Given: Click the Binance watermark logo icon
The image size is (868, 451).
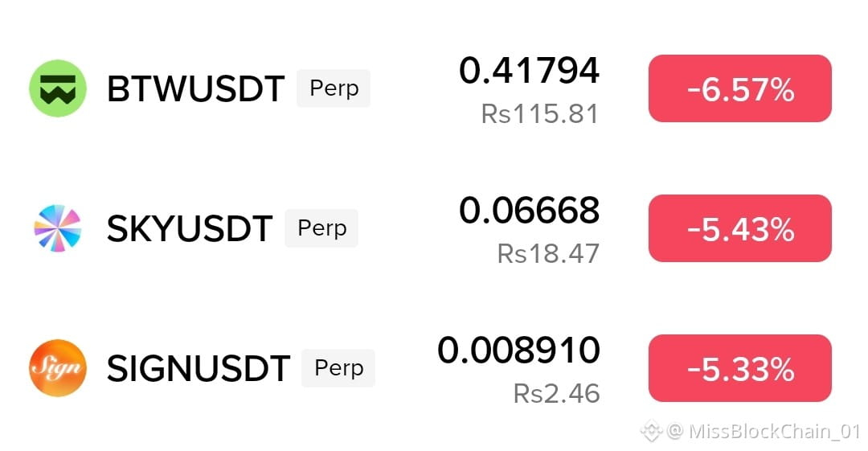Looking at the screenshot, I should point(652,431).
